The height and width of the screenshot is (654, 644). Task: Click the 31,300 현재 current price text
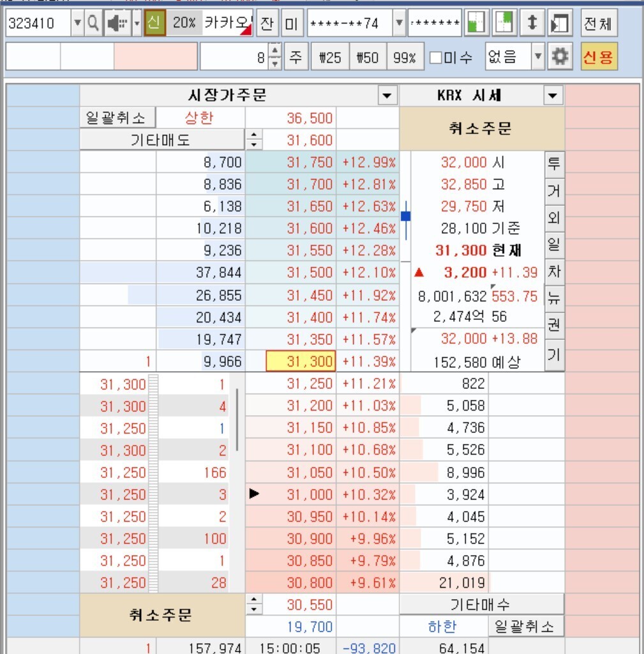(x=479, y=250)
